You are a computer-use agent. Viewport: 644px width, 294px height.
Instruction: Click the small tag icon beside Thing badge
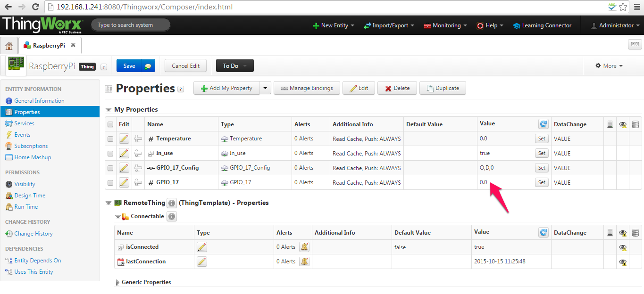(104, 67)
